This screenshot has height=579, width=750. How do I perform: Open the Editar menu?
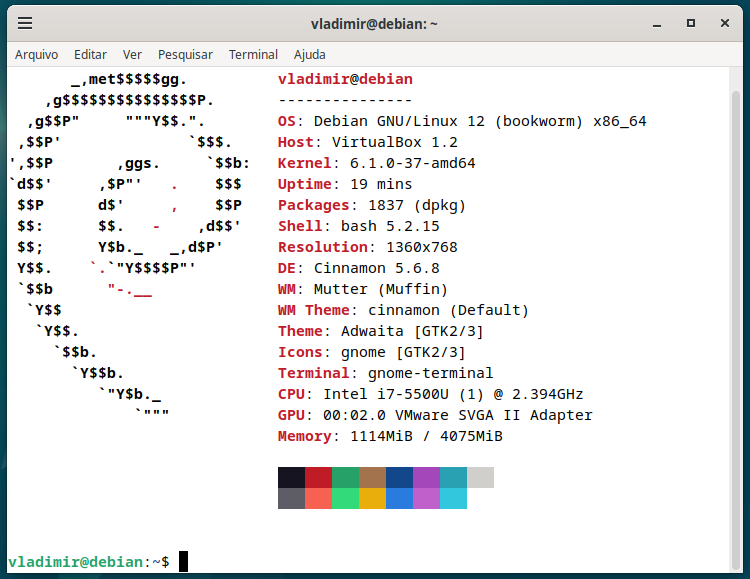[90, 55]
